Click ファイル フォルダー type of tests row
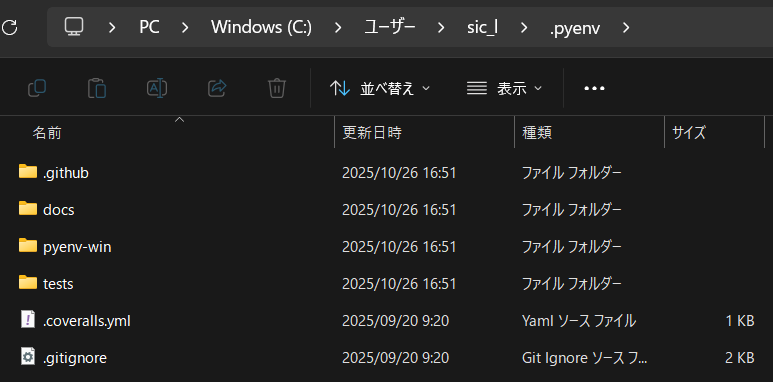This screenshot has height=382, width=773. (571, 284)
